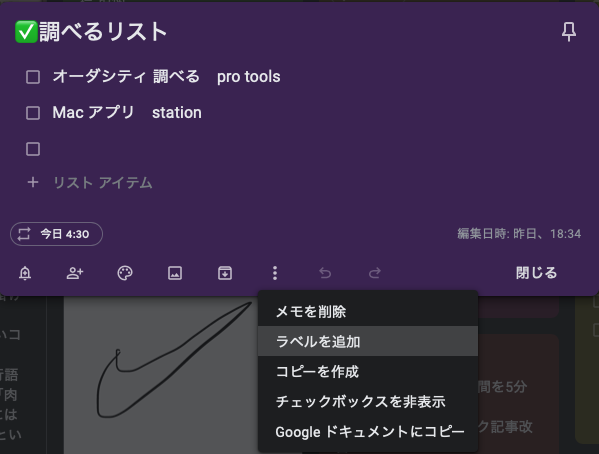Select コピーを作成 in the menu
This screenshot has height=454, width=599.
[368, 371]
